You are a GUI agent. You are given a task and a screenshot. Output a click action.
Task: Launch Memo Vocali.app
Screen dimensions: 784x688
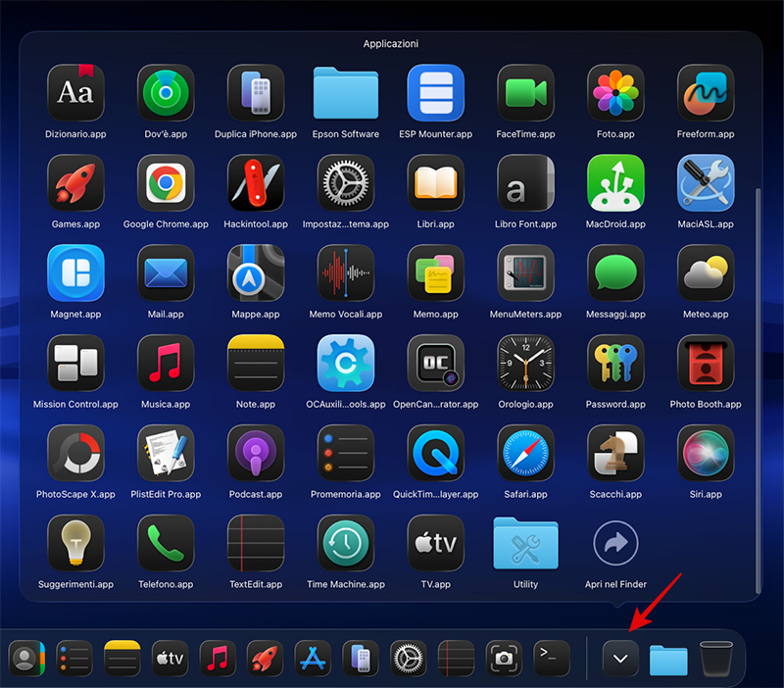[x=346, y=273]
